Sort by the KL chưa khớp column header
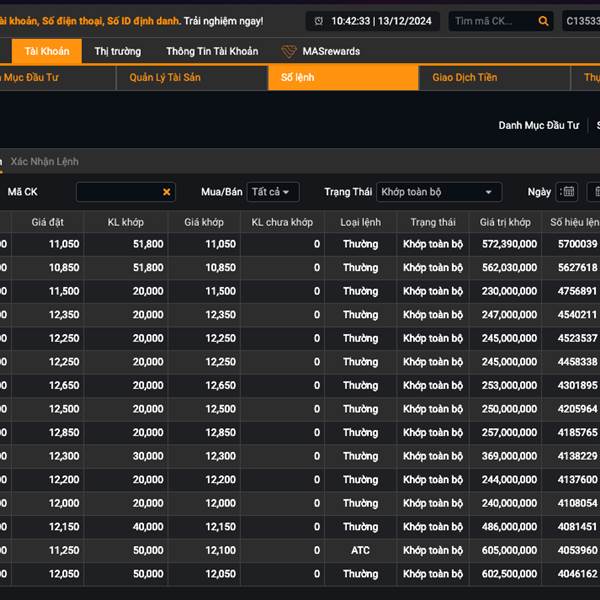Screen dimensions: 600x600 tap(282, 222)
